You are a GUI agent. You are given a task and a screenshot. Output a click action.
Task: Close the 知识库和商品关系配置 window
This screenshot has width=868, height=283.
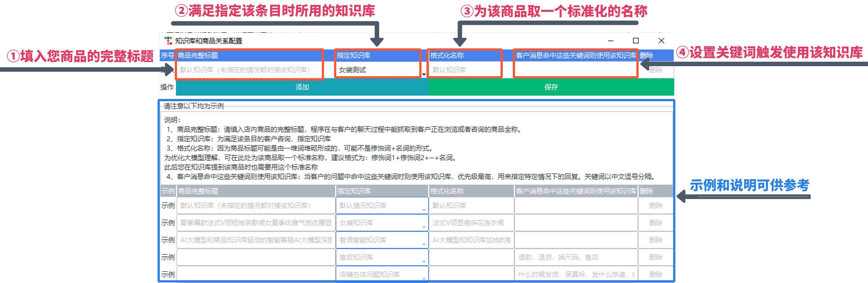pyautogui.click(x=661, y=41)
